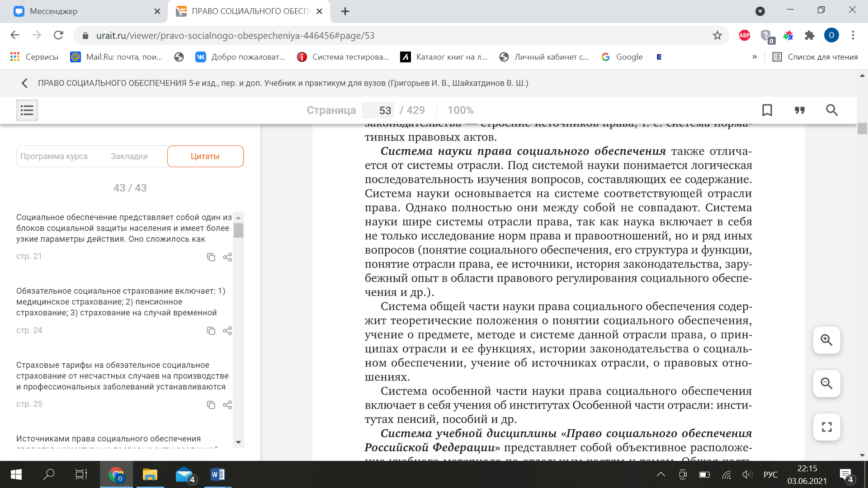Click the page scrollbar thumb
868x488 pixels.
tap(862, 129)
